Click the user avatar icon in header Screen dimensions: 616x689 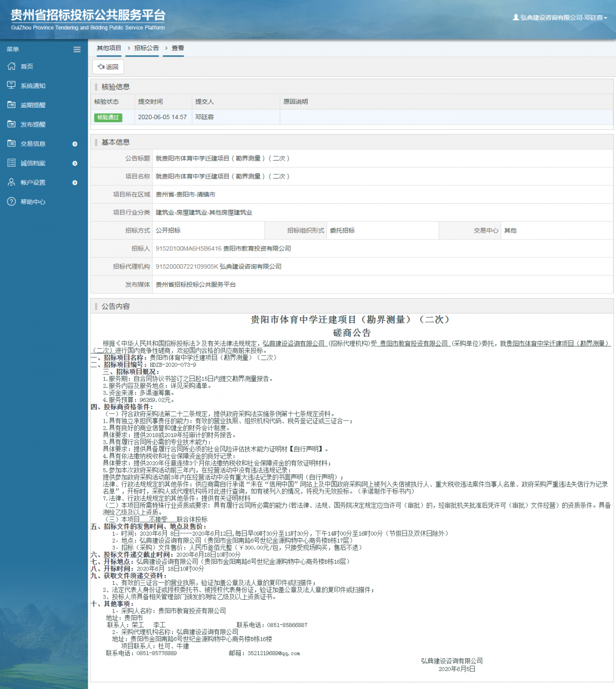click(515, 17)
